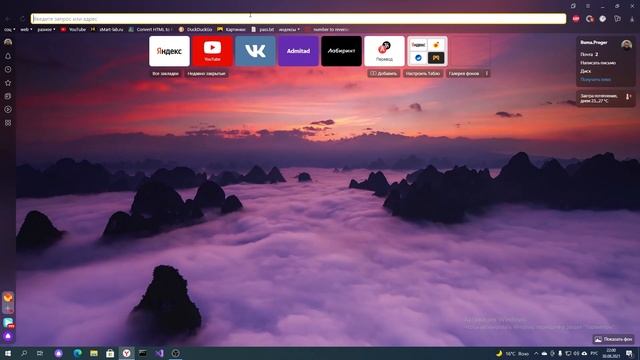
Task: Open the smart-lab.ru bookmark
Action: click(x=107, y=29)
